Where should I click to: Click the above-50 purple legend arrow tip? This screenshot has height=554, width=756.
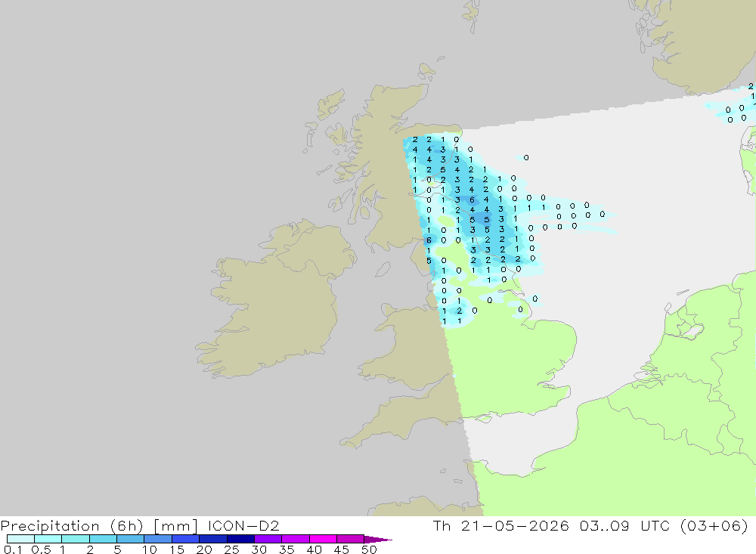point(378,540)
